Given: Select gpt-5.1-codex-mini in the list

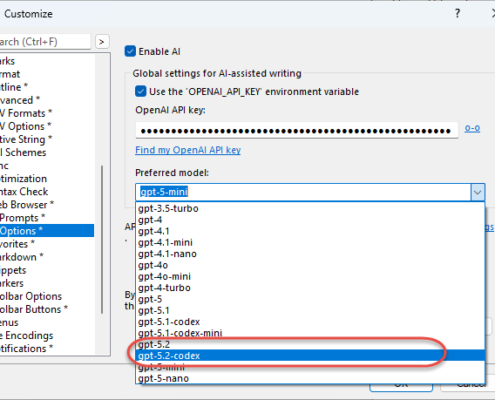Looking at the screenshot, I should [310, 333].
